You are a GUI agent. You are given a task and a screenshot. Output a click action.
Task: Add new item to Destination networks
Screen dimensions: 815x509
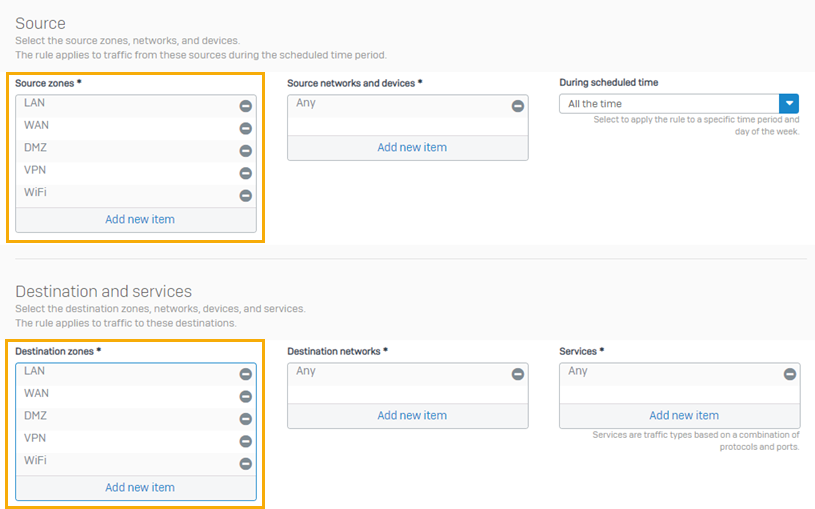point(412,416)
